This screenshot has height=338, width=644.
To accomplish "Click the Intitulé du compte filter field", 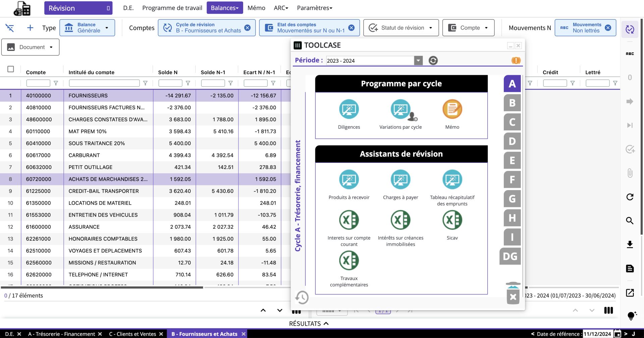I will [x=104, y=83].
